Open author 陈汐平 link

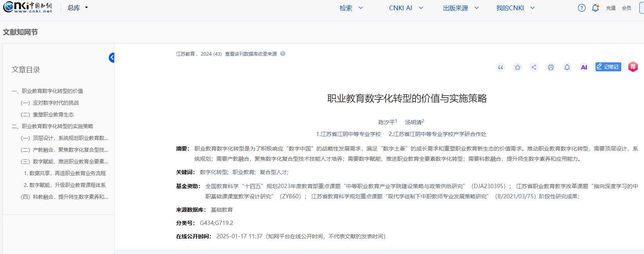[387, 122]
